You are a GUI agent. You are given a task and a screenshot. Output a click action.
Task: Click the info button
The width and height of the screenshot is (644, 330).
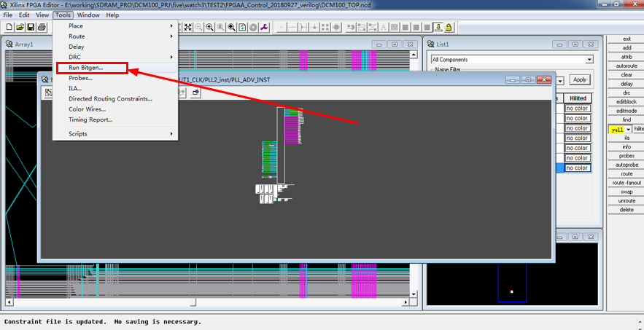[626, 147]
